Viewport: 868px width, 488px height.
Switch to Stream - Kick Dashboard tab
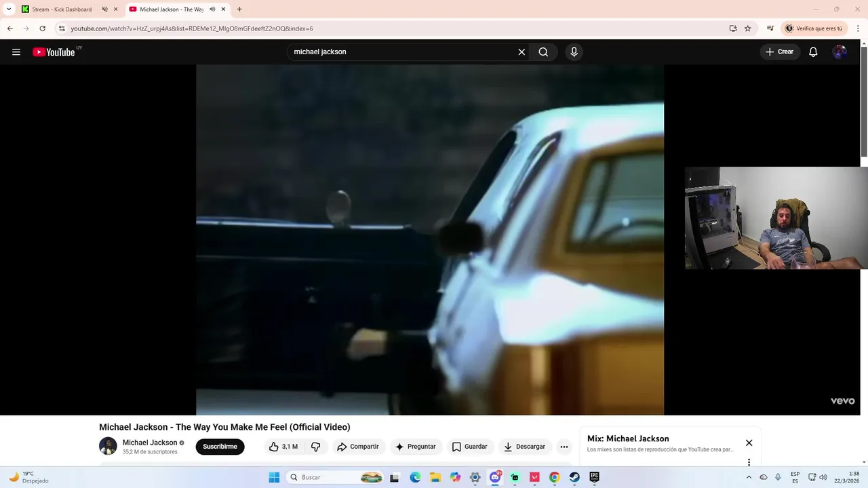coord(62,9)
